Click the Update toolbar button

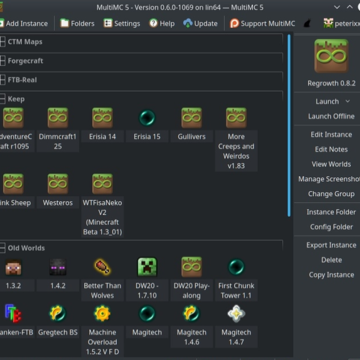click(x=201, y=24)
